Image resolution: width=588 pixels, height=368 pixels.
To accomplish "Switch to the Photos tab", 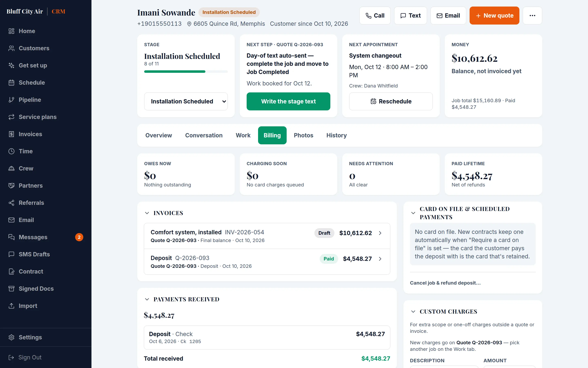I will (x=303, y=135).
